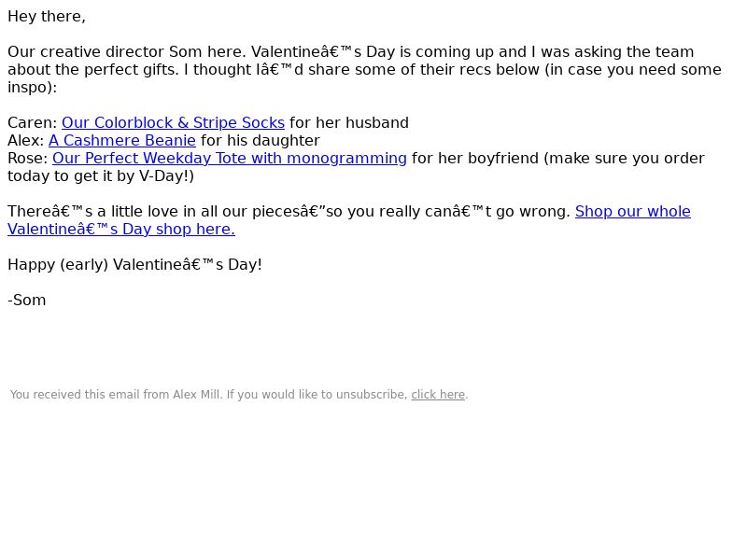Click the 'for her boyfriend' text
The width and height of the screenshot is (747, 560).
pos(475,158)
